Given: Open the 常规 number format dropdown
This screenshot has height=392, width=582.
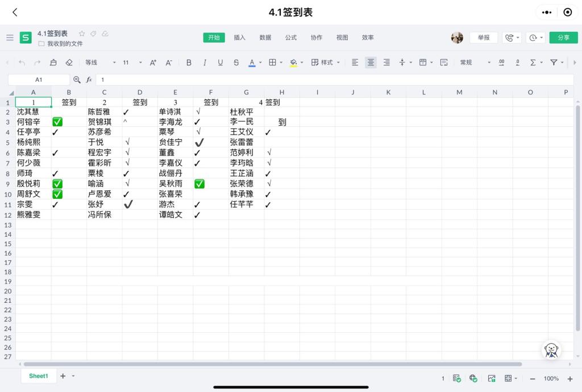Looking at the screenshot, I should click(x=475, y=62).
